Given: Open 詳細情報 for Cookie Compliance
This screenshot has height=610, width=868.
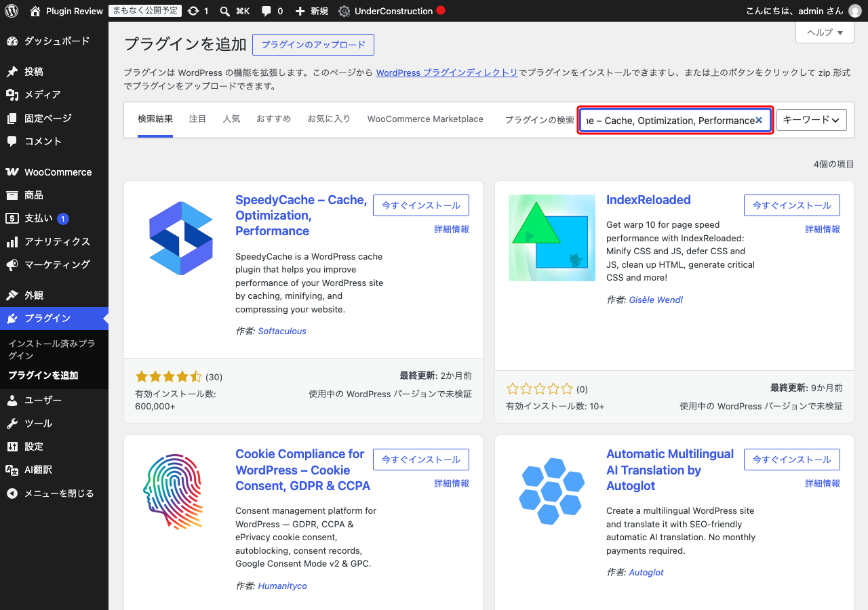Looking at the screenshot, I should point(452,484).
